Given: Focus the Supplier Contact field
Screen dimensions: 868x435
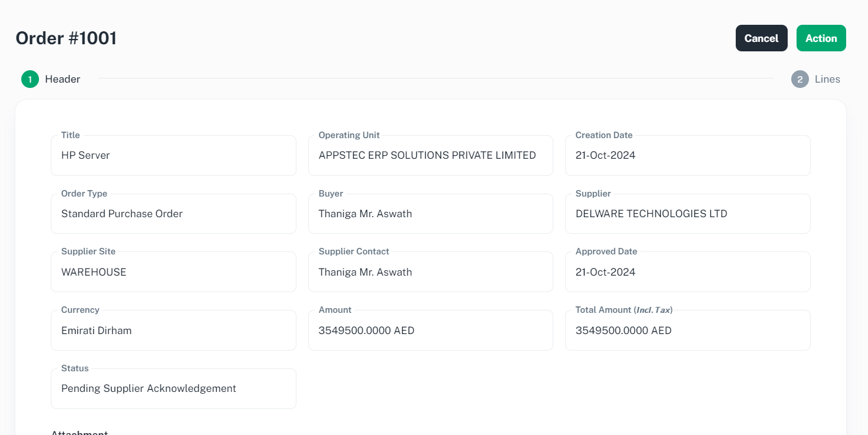Looking at the screenshot, I should (x=430, y=272).
